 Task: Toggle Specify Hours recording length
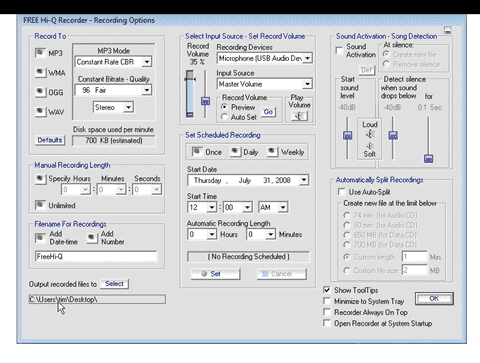coord(41,179)
